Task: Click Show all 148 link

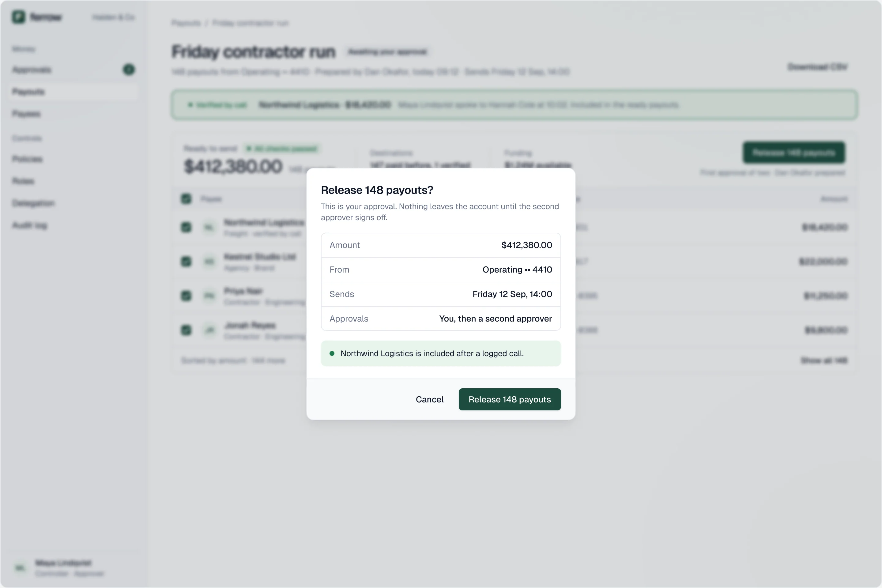Action: pos(824,360)
